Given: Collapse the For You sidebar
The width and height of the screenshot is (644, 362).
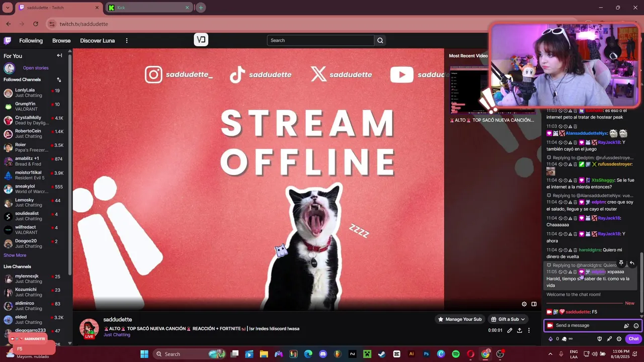Looking at the screenshot, I should 59,56.
